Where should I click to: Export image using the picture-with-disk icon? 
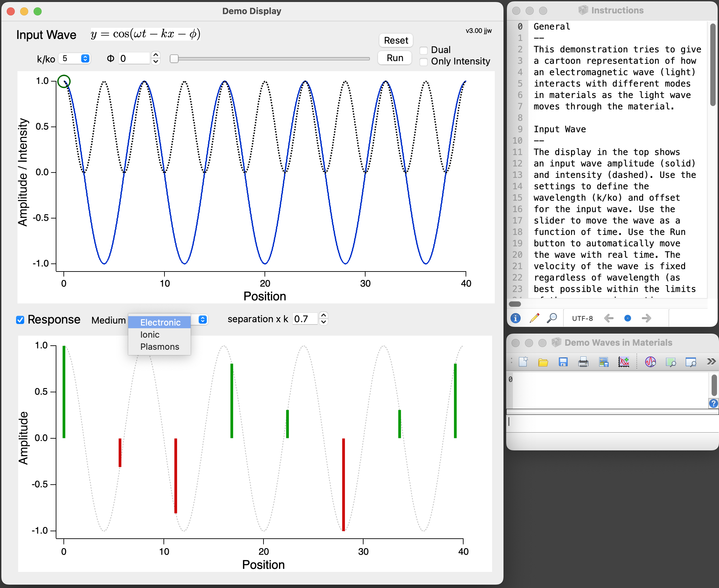[604, 361]
